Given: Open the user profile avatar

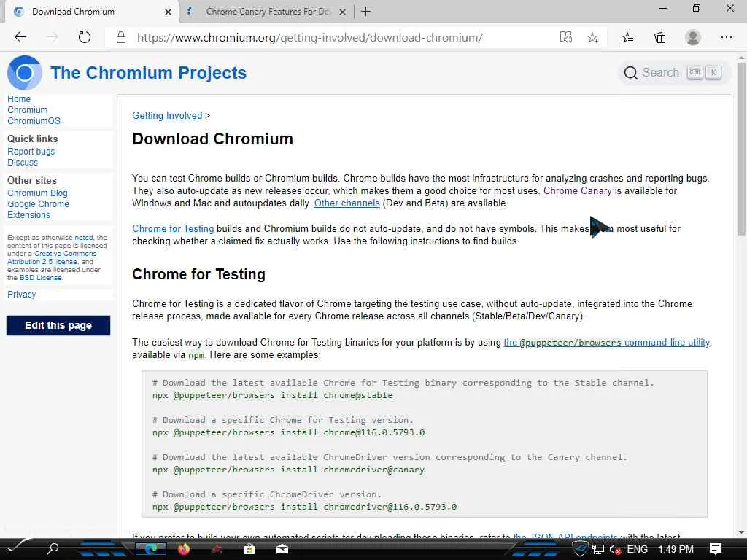Looking at the screenshot, I should point(693,37).
